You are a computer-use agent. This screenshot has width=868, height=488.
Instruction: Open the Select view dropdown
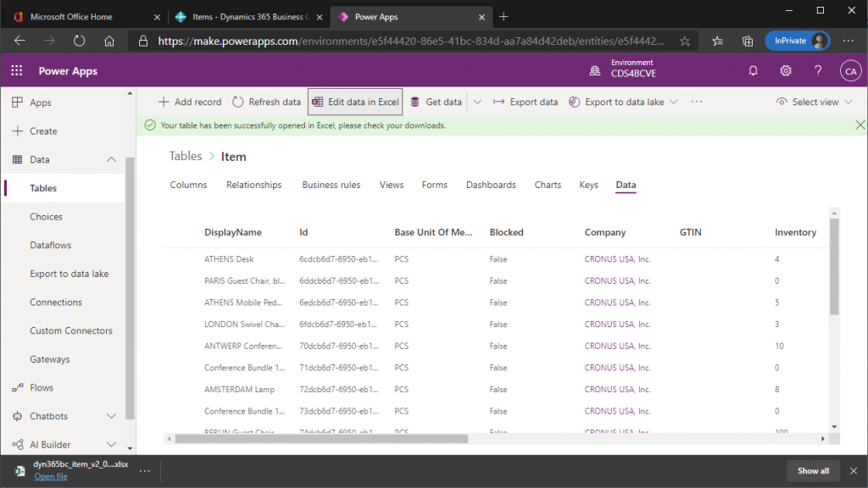[814, 102]
